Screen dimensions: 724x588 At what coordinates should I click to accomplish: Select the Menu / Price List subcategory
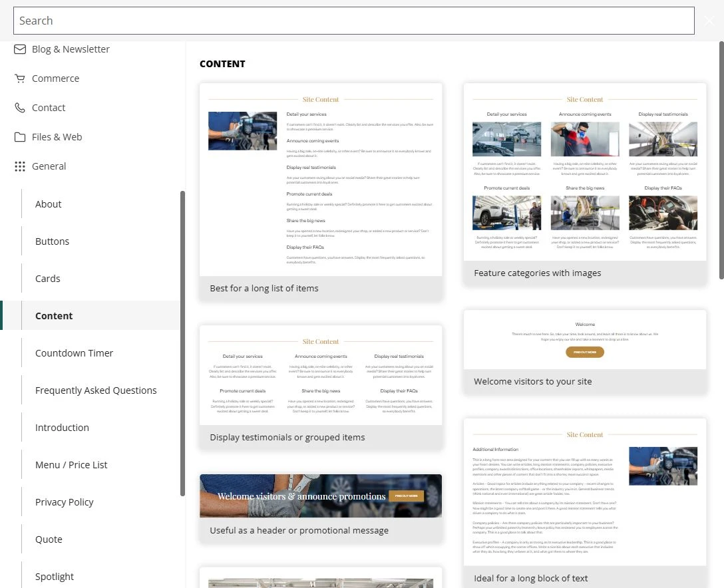71,465
